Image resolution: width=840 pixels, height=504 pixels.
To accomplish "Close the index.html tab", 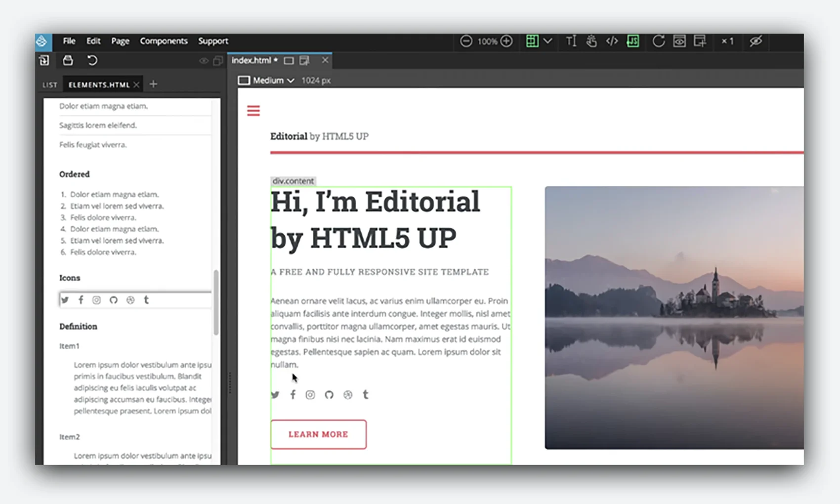I will [325, 60].
